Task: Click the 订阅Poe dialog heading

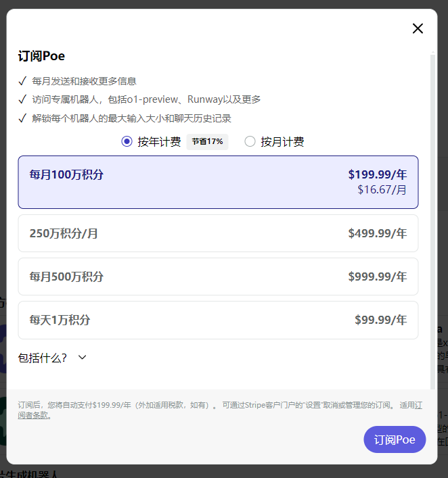Action: 41,56
